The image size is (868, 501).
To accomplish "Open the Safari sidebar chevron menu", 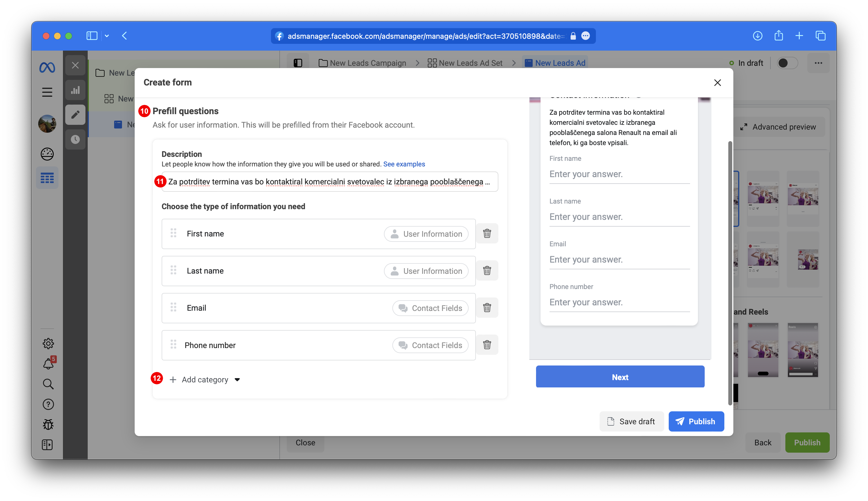I will tap(107, 36).
